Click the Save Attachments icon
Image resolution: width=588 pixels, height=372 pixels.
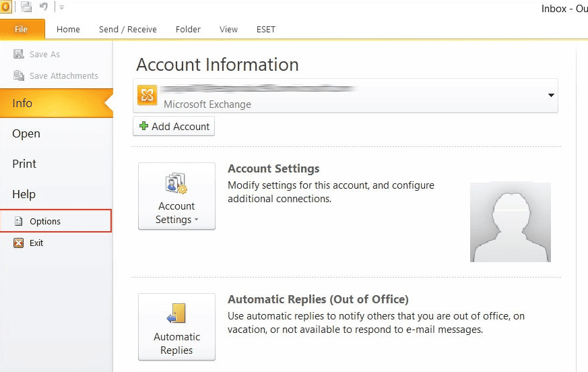[x=19, y=76]
